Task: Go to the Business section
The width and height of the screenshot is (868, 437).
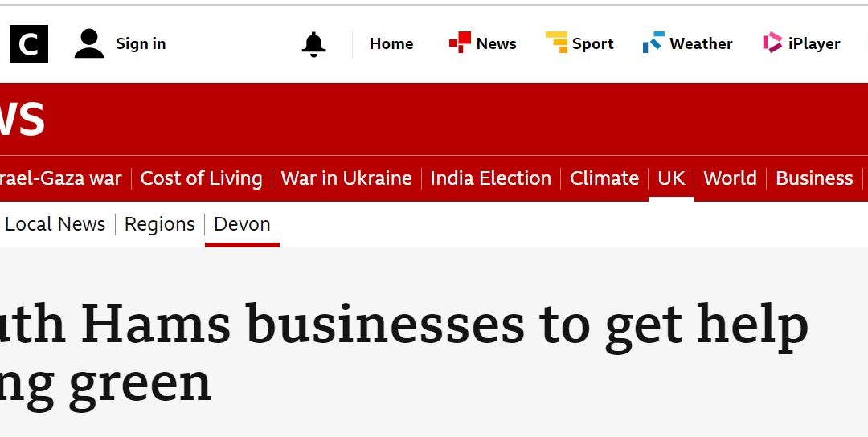Action: point(814,178)
